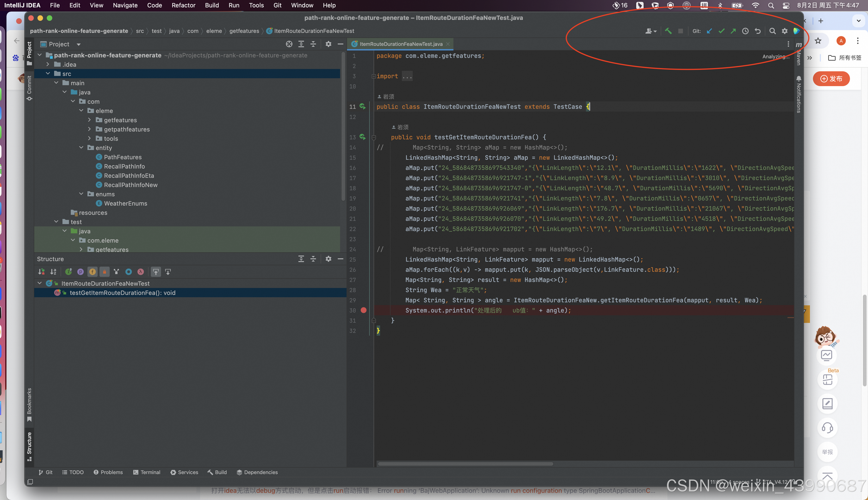Open the Project view dropdown
This screenshot has width=868, height=500.
79,44
